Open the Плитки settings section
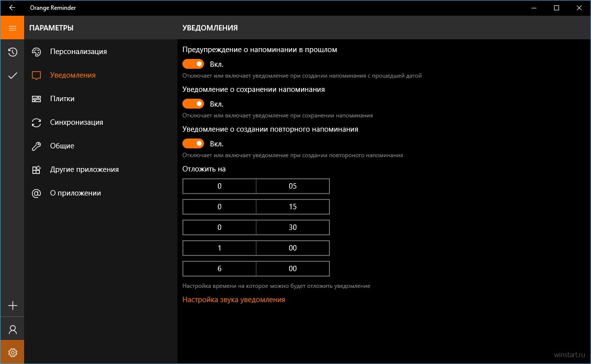This screenshot has height=364, width=591. 101,99
